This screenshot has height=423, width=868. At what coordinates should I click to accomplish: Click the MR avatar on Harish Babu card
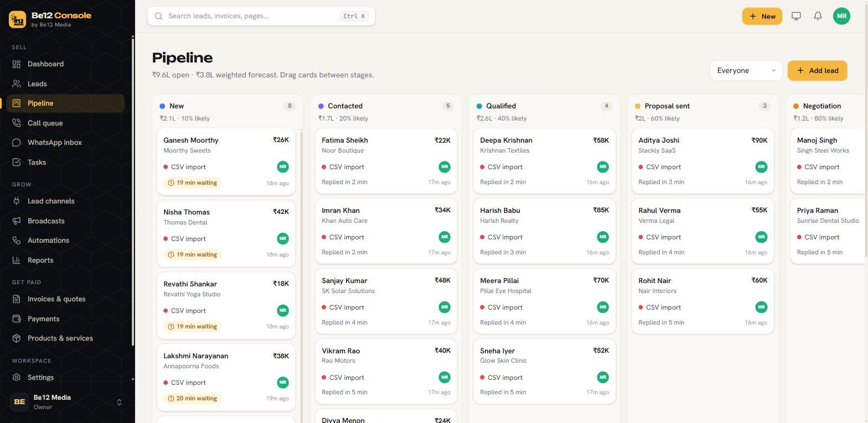pos(603,237)
